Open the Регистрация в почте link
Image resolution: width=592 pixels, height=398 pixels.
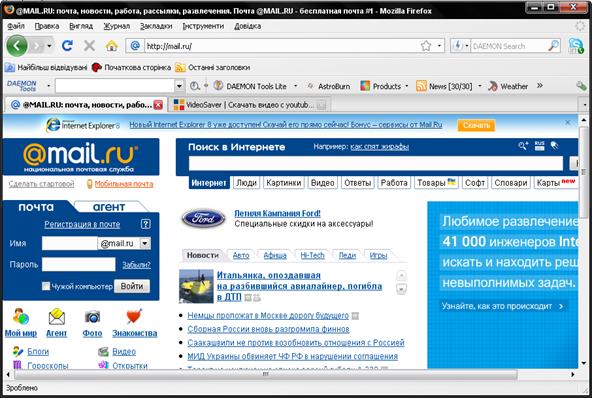(82, 224)
